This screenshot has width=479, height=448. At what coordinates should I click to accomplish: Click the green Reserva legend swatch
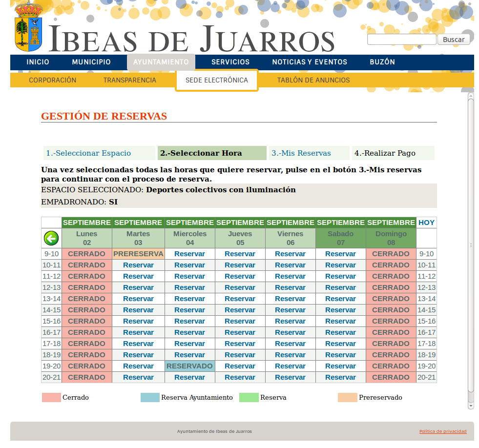[x=249, y=397]
